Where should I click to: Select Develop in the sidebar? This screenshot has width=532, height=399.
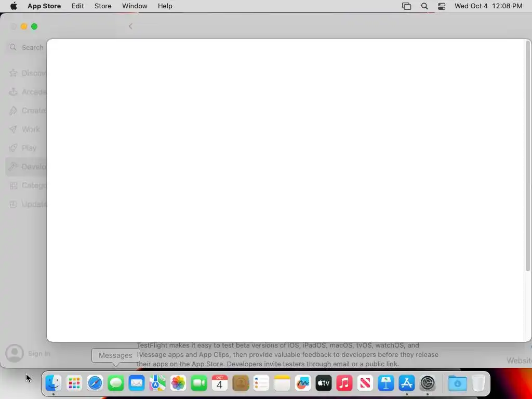pos(26,167)
